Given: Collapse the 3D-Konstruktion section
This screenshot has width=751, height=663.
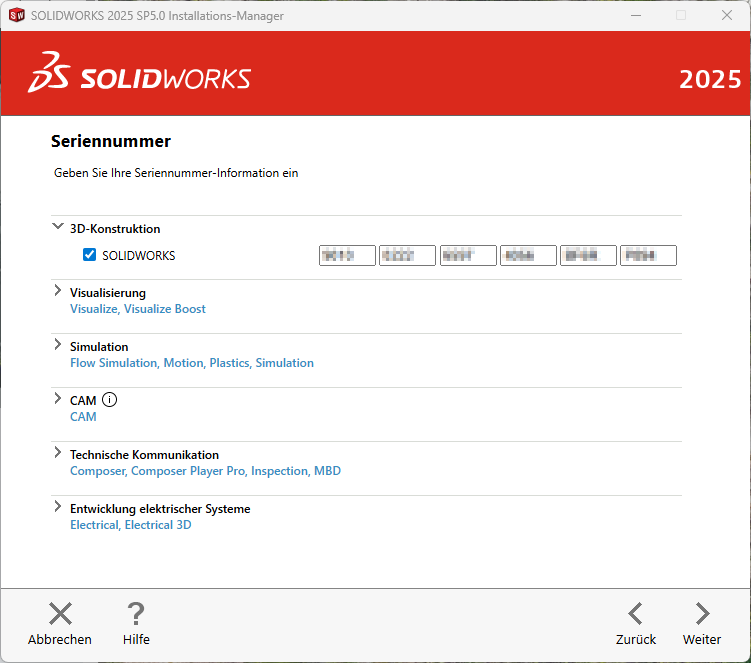Looking at the screenshot, I should pos(57,228).
